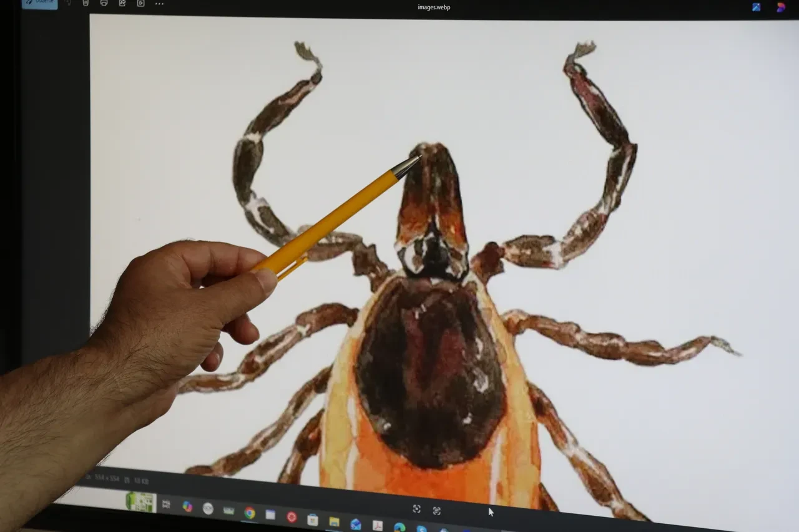Print the image using printer icon
Screen dimensions: 799x532
(x=104, y=3)
